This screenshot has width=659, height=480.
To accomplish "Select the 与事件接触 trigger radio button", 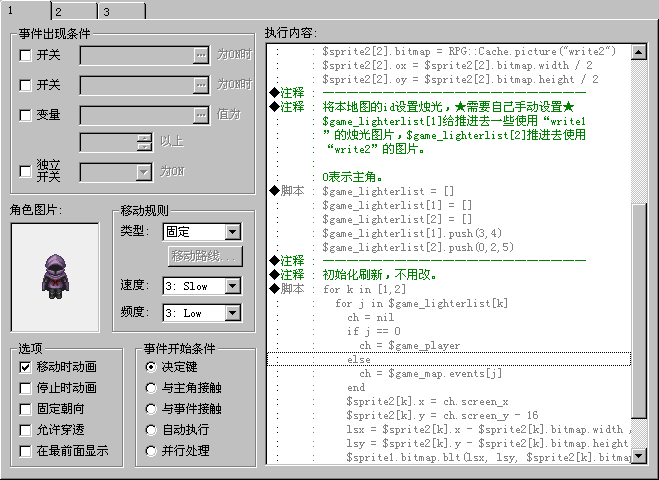I will click(x=150, y=409).
